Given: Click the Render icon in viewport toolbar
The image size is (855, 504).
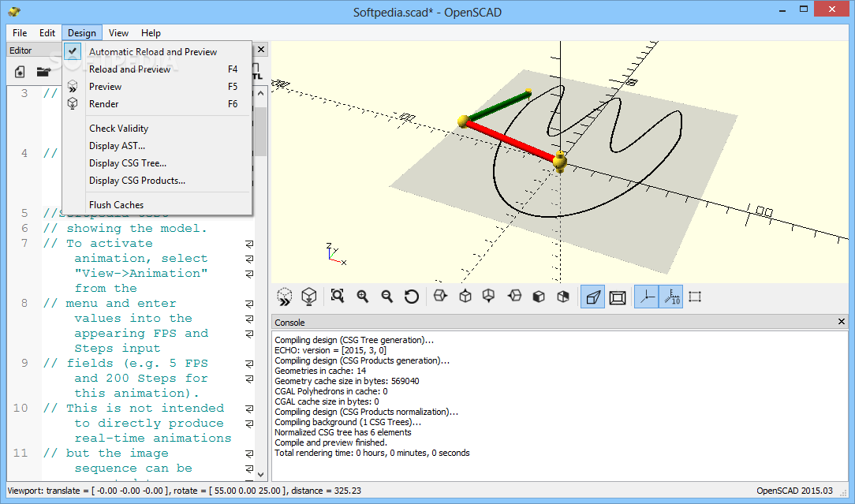Looking at the screenshot, I should [x=309, y=297].
